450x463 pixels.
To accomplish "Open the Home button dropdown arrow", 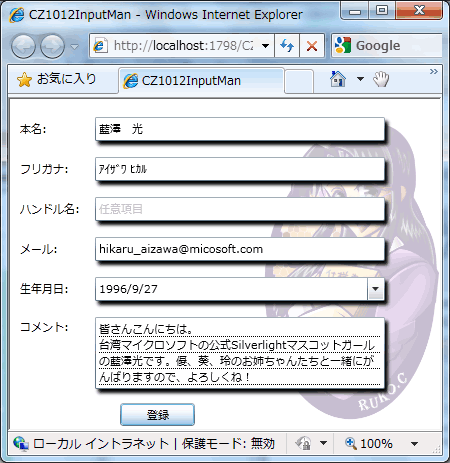I will click(x=360, y=79).
